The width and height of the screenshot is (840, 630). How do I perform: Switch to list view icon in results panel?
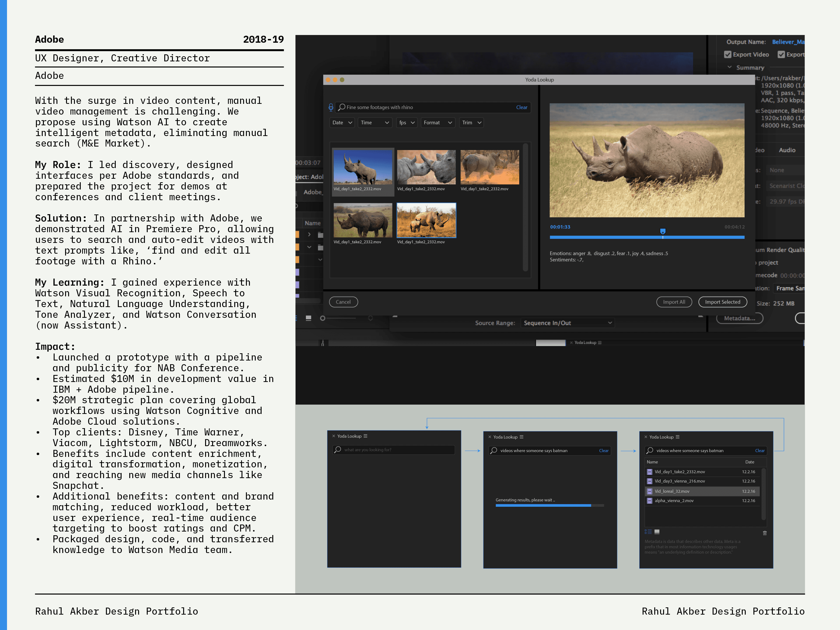(x=648, y=532)
